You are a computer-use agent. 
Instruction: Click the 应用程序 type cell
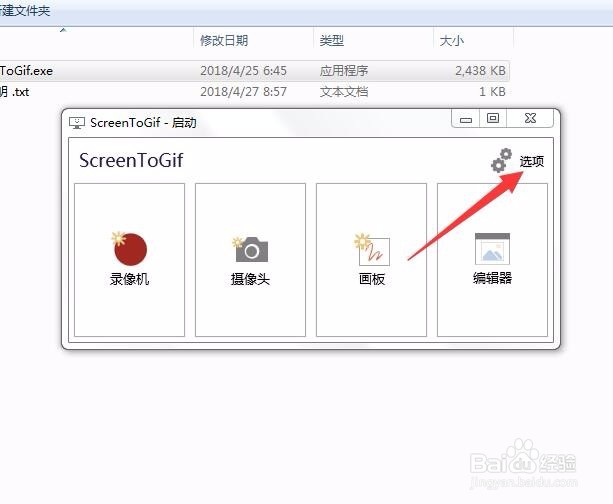pos(344,71)
